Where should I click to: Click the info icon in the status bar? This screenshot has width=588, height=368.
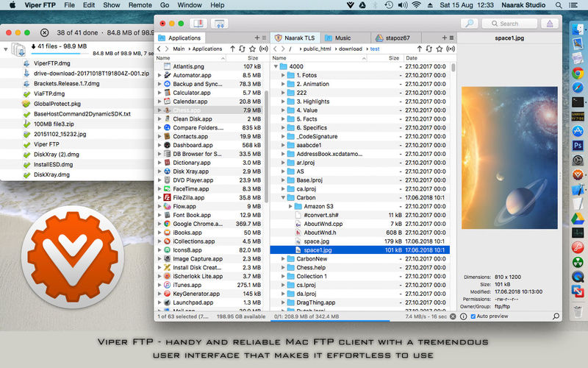point(463,316)
